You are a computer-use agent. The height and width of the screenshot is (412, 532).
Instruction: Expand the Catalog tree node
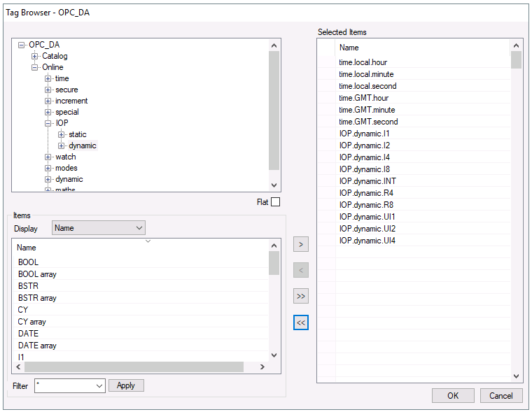point(34,56)
